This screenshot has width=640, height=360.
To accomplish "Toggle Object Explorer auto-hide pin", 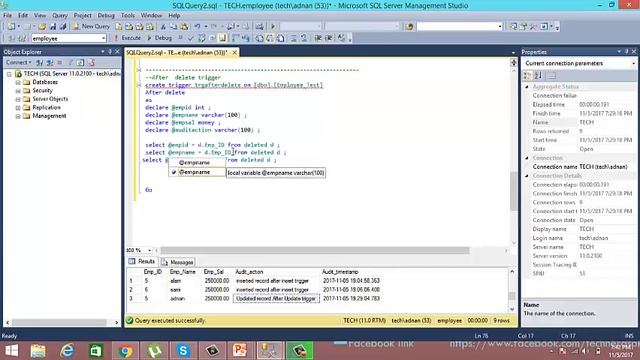I will pos(109,52).
